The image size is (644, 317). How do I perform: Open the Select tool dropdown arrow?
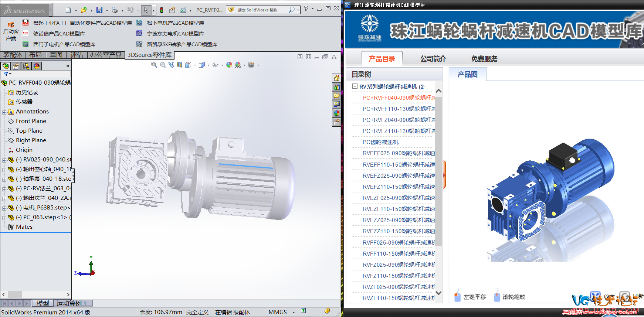coord(153,10)
